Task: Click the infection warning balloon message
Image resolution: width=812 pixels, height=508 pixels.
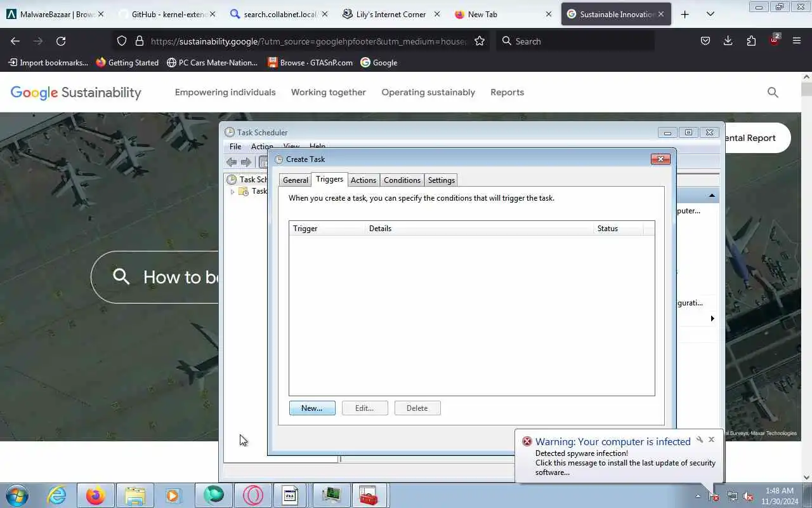Action: point(625,463)
